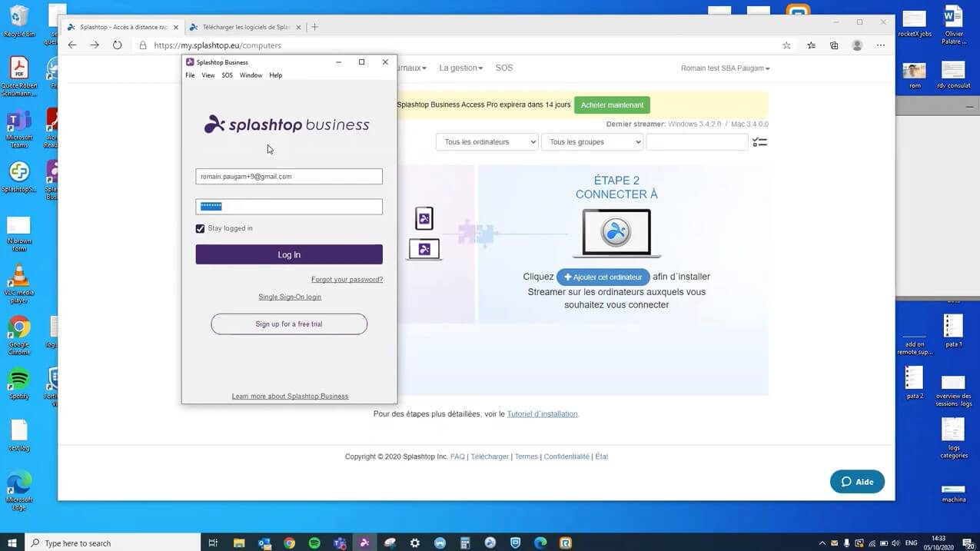The image size is (980, 551).
Task: Click browser forward arrow in Edge
Action: [95, 45]
